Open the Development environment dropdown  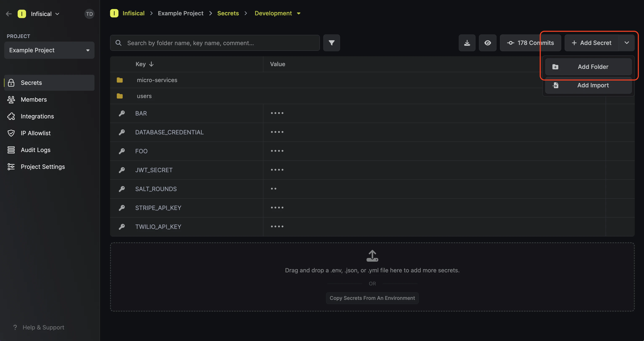298,13
